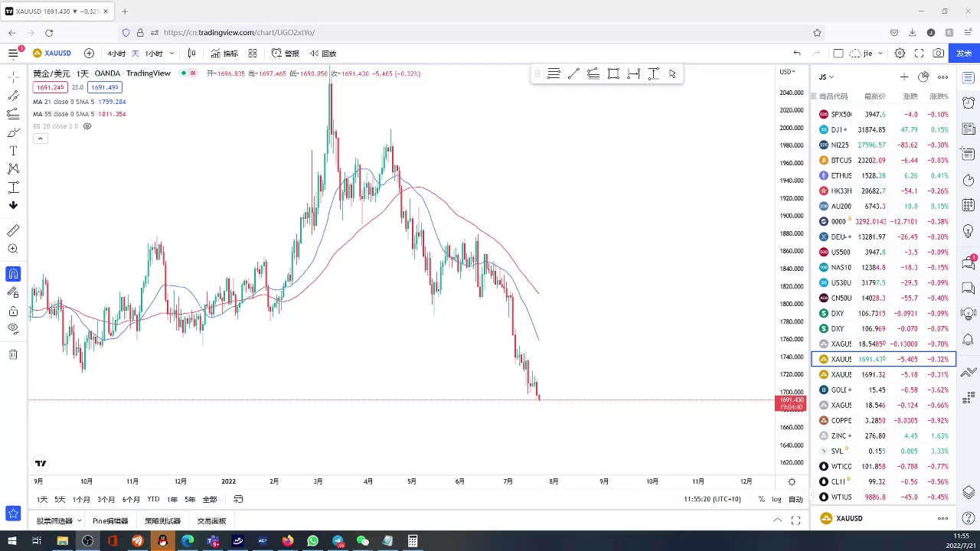Click the sell price 1691.245 button
980x551 pixels.
point(51,87)
